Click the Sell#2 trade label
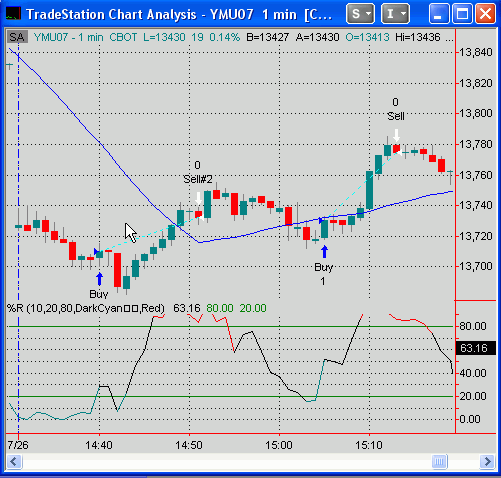501x478 pixels. [198, 179]
